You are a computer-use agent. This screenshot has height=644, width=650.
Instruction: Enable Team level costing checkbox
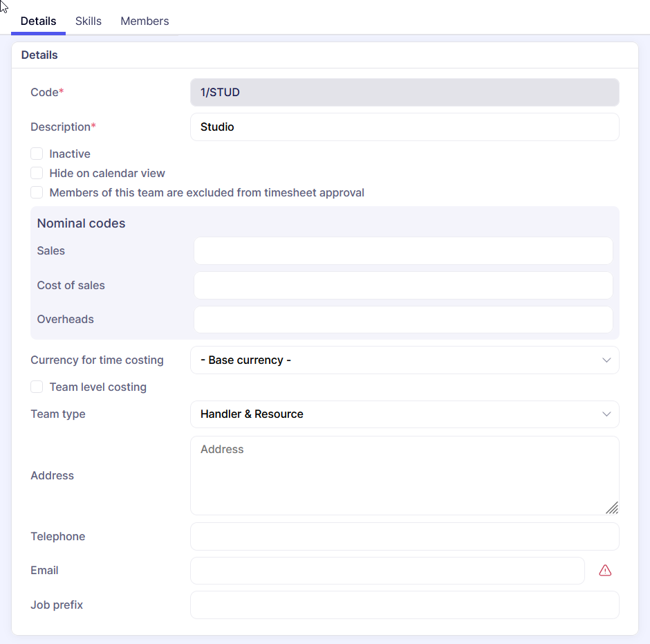click(37, 387)
